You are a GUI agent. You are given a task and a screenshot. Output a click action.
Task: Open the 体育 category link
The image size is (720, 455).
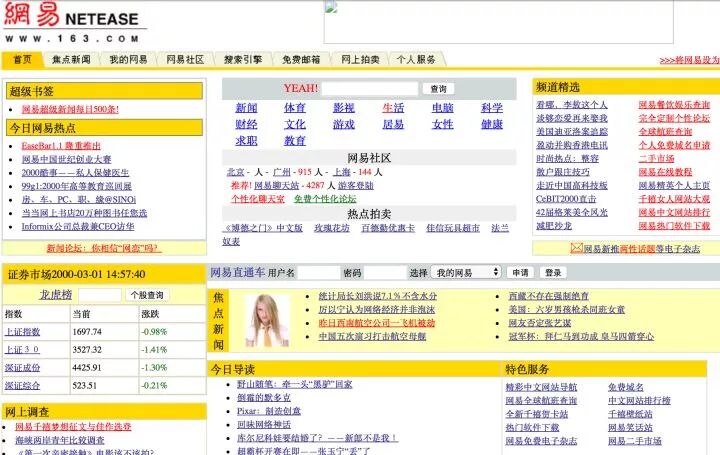tap(295, 108)
